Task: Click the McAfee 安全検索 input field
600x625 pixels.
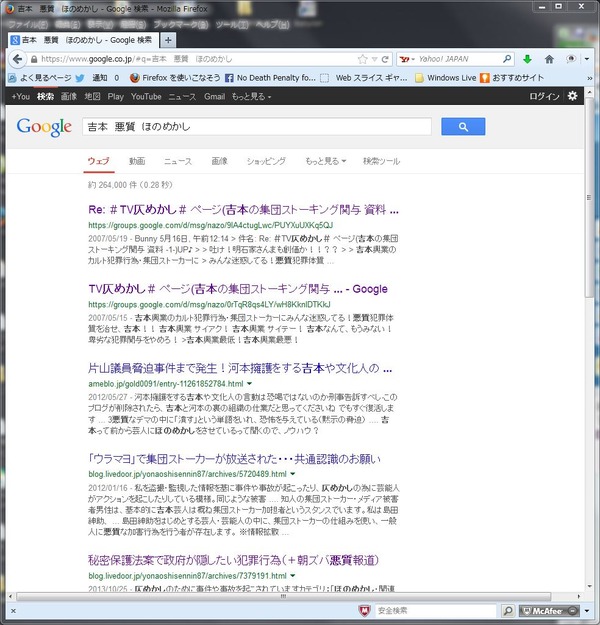Action: (x=435, y=611)
